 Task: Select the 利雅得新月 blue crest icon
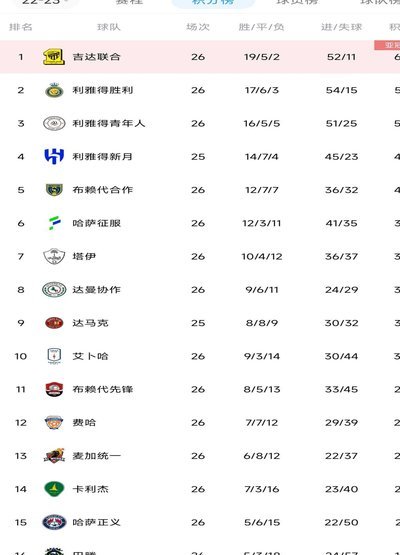click(x=54, y=156)
